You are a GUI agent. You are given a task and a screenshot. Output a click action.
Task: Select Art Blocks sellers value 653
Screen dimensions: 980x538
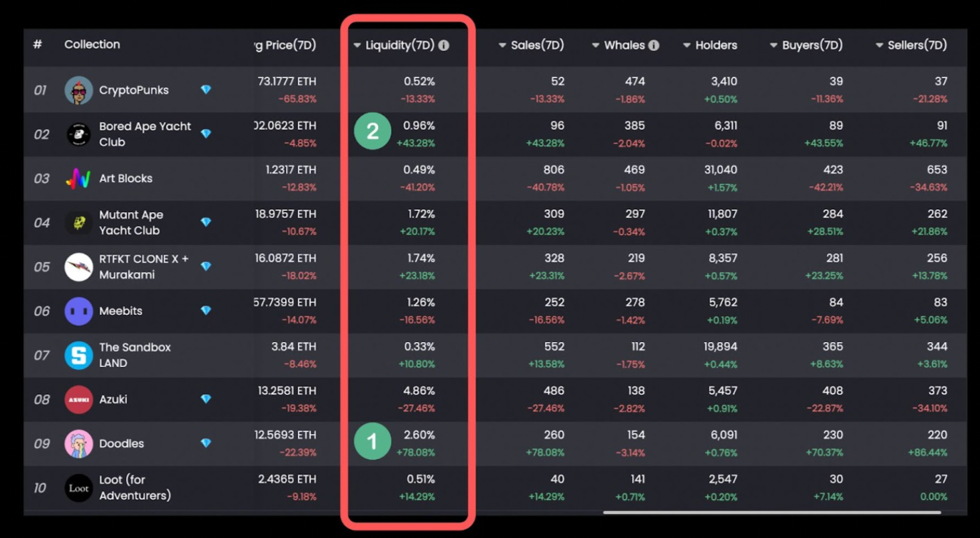click(x=936, y=170)
